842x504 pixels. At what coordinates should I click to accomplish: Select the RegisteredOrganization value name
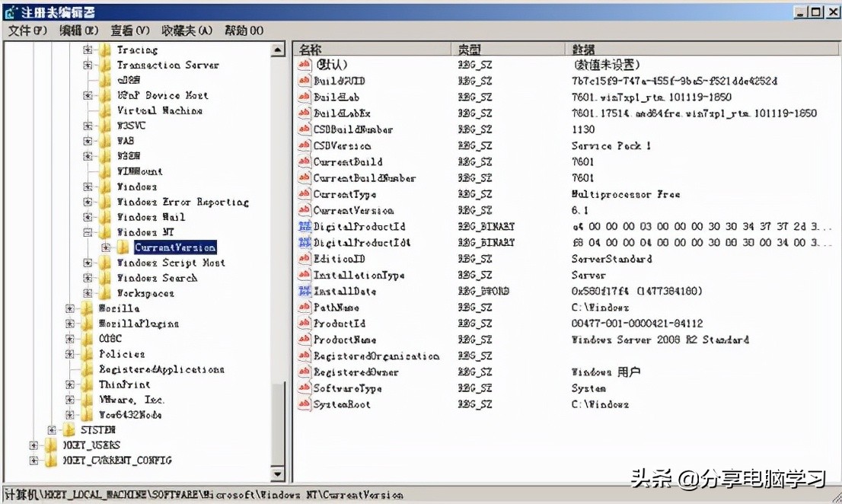click(376, 356)
